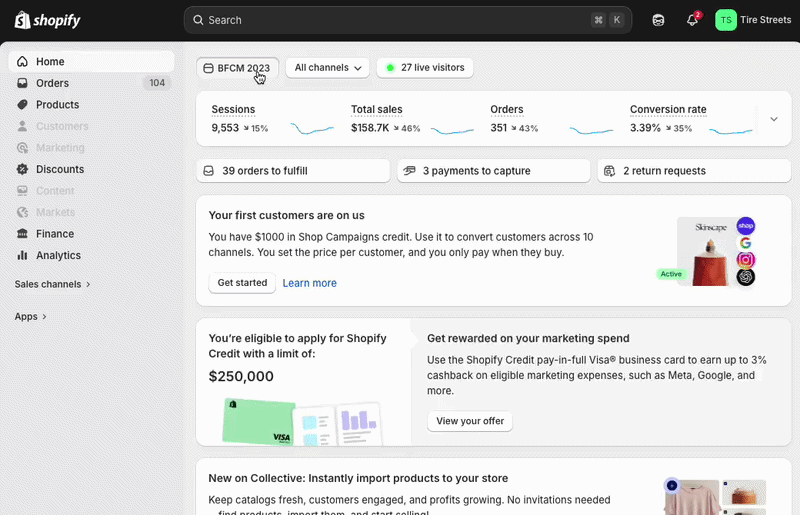Click View your offer button
This screenshot has width=800, height=515.
[x=470, y=421]
